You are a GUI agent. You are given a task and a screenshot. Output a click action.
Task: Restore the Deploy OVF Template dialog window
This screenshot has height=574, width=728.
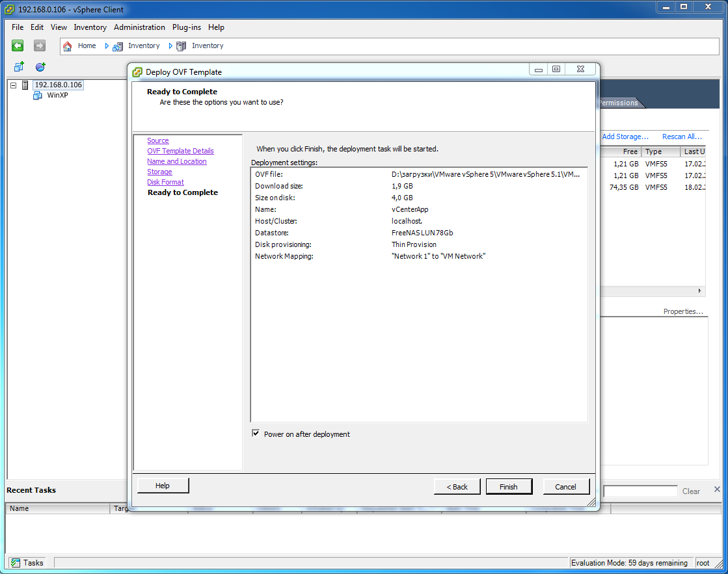556,69
